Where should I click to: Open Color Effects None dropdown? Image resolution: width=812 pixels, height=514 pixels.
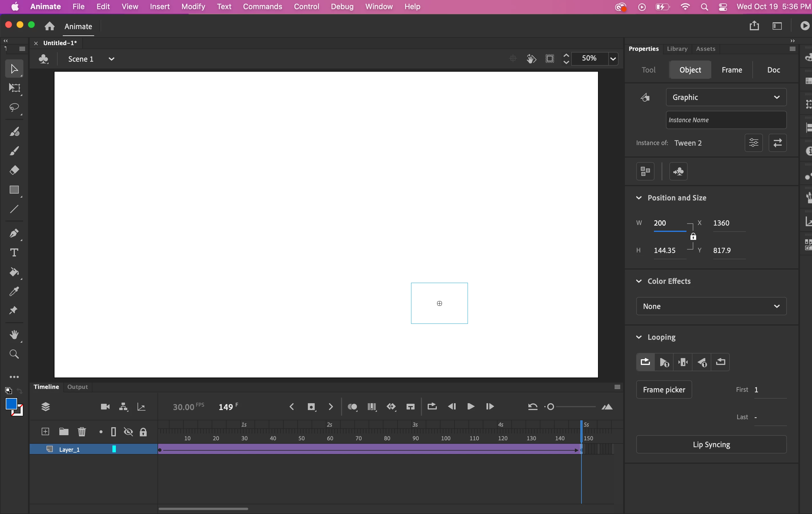coord(711,306)
